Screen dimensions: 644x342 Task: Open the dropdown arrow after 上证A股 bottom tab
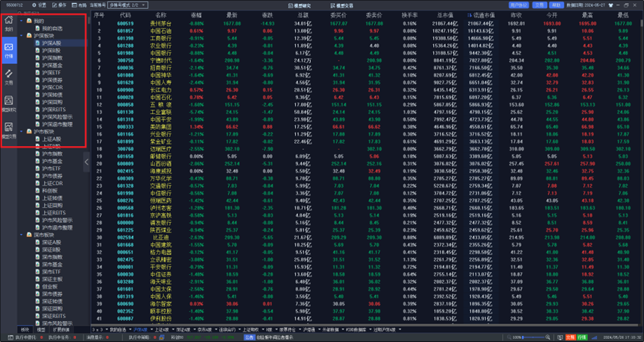coord(172,329)
